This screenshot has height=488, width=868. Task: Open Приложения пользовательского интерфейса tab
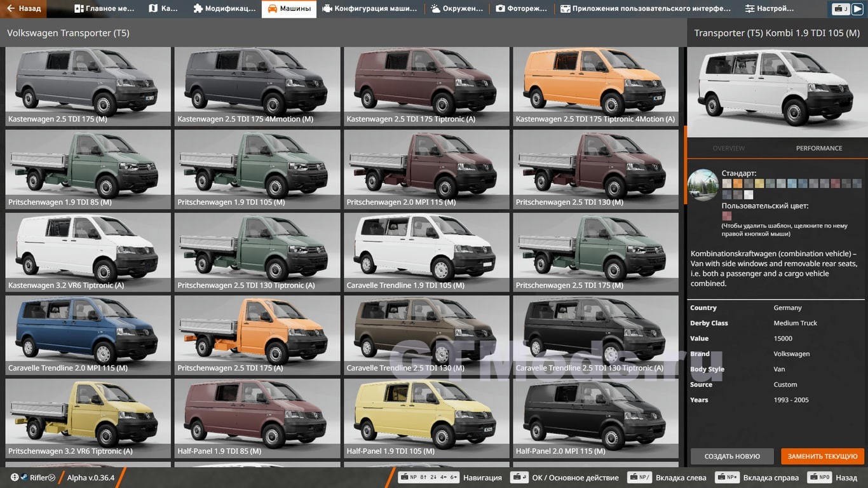tap(645, 9)
